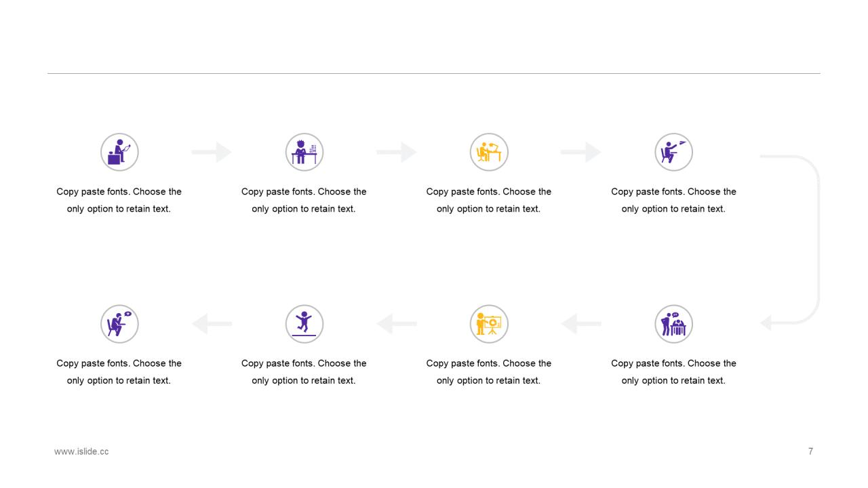This screenshot has width=868, height=488.
Task: Click the caption beneath the yellow presenter icon
Action: pos(489,371)
